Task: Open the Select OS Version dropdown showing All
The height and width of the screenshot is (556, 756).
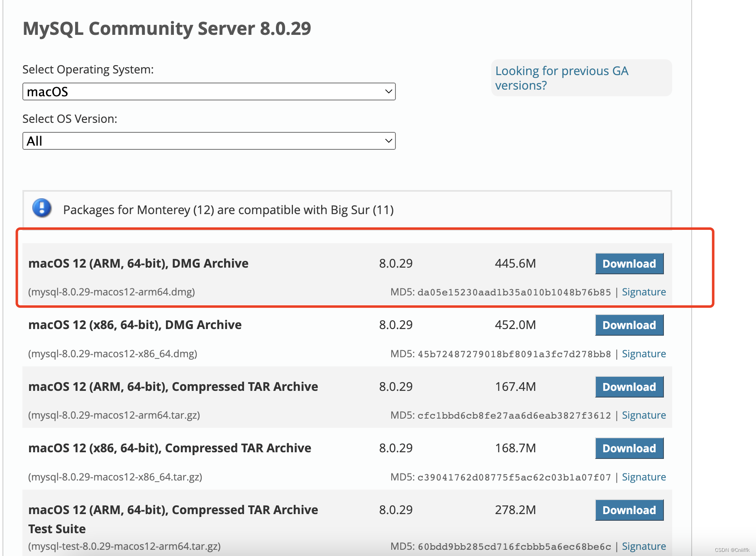Action: (x=209, y=141)
